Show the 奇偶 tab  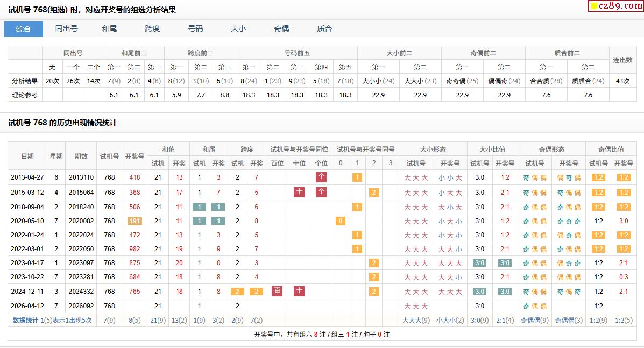pos(281,29)
